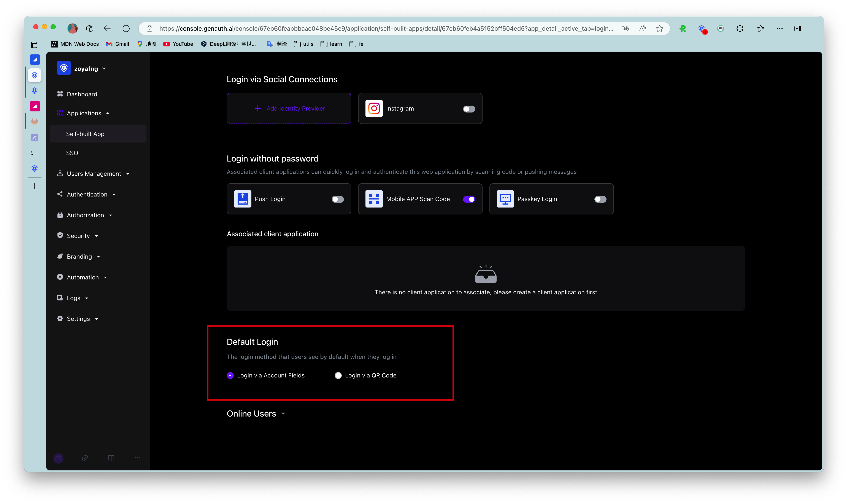Click the GitLab fox icon in the left edge
The height and width of the screenshot is (504, 848).
pyautogui.click(x=34, y=121)
